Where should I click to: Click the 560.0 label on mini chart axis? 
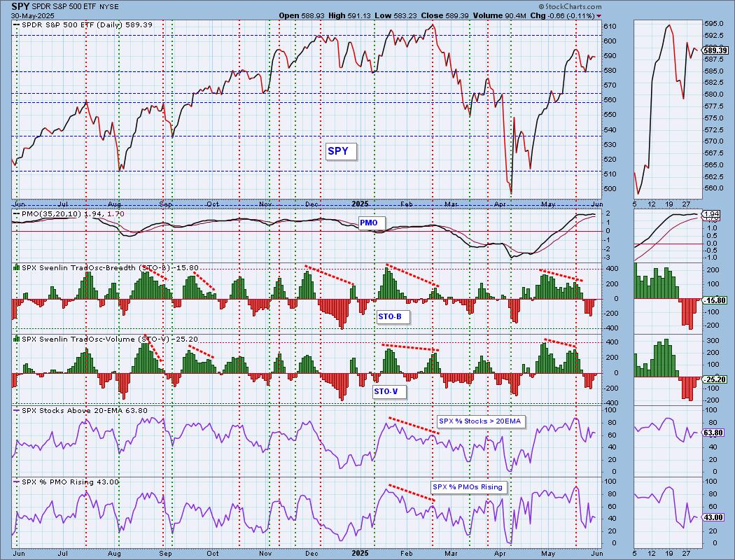click(x=714, y=188)
